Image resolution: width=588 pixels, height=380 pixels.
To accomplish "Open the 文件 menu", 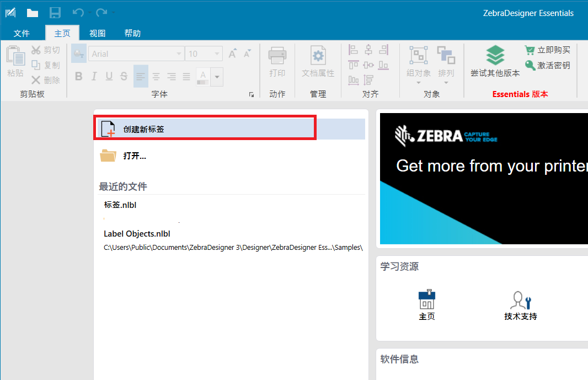I will (22, 33).
